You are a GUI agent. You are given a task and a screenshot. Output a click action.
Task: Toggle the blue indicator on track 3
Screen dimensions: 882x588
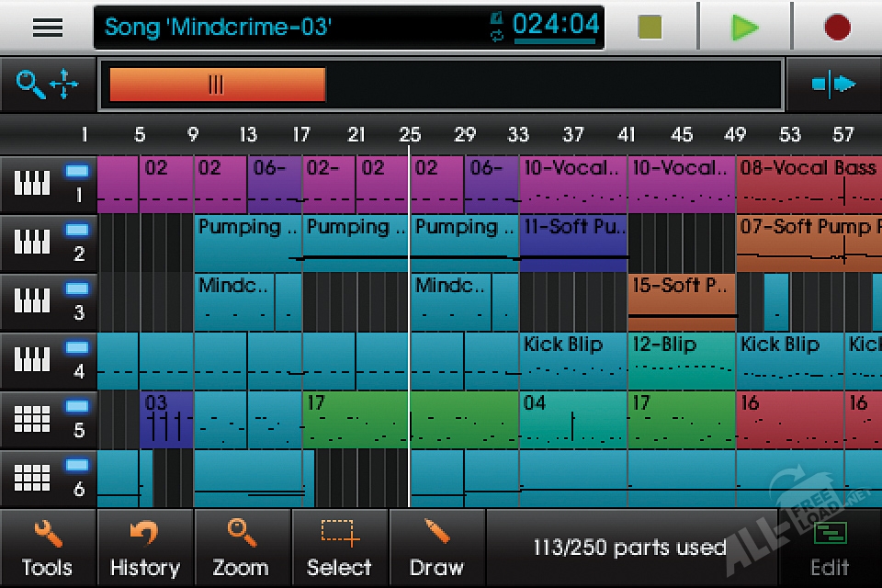[x=77, y=288]
